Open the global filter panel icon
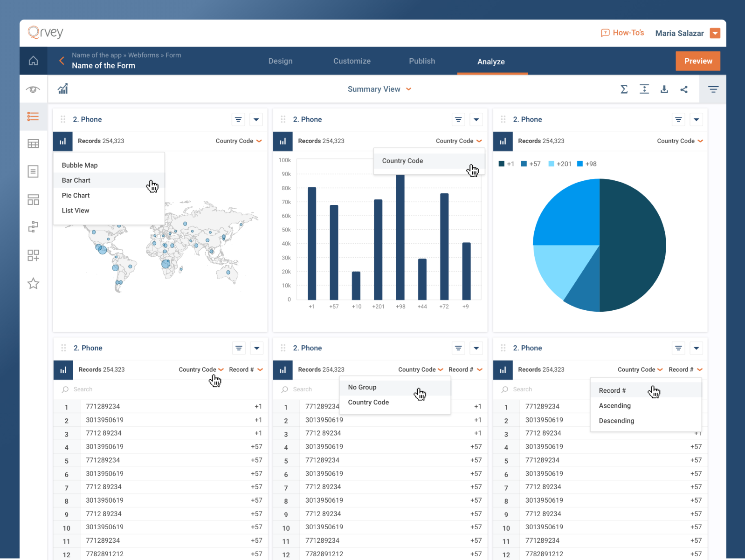This screenshot has width=745, height=560. pyautogui.click(x=713, y=89)
